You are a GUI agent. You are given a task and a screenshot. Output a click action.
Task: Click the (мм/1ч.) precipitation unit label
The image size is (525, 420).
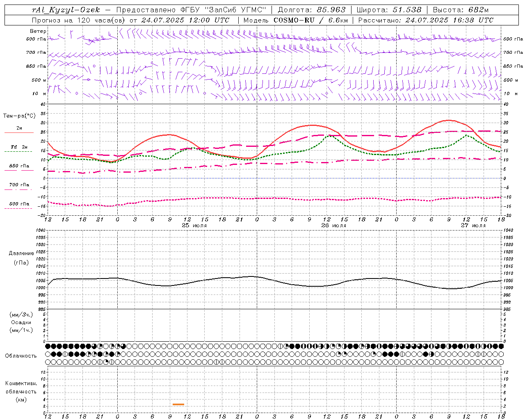[21, 330]
